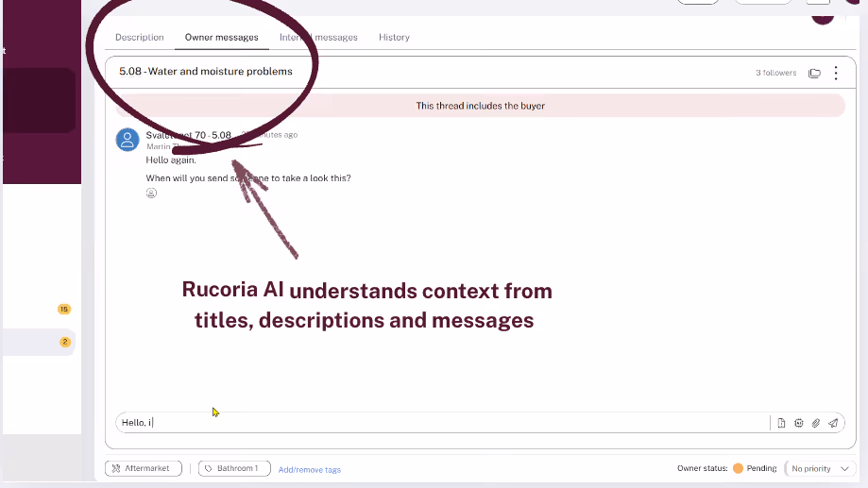Image resolution: width=868 pixels, height=488 pixels.
Task: Open the History tab
Action: click(394, 37)
